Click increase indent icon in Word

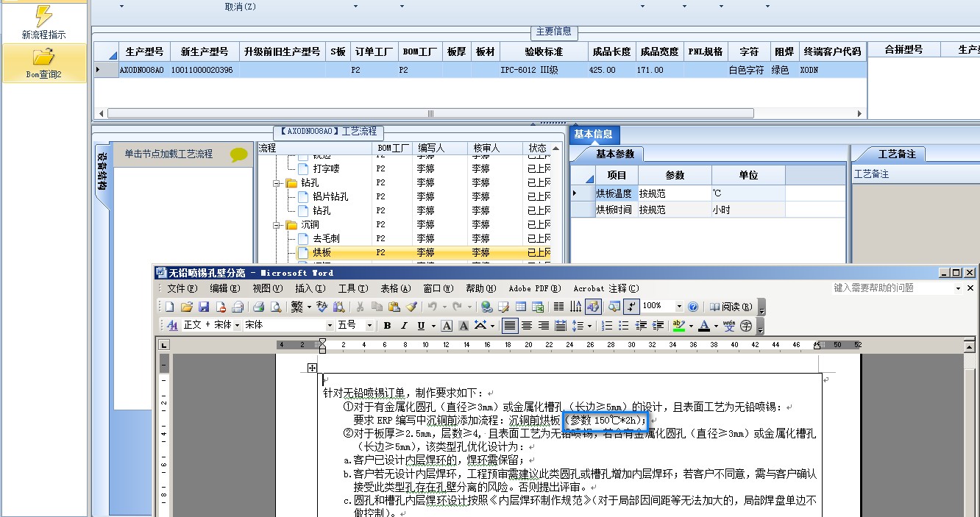pos(658,326)
